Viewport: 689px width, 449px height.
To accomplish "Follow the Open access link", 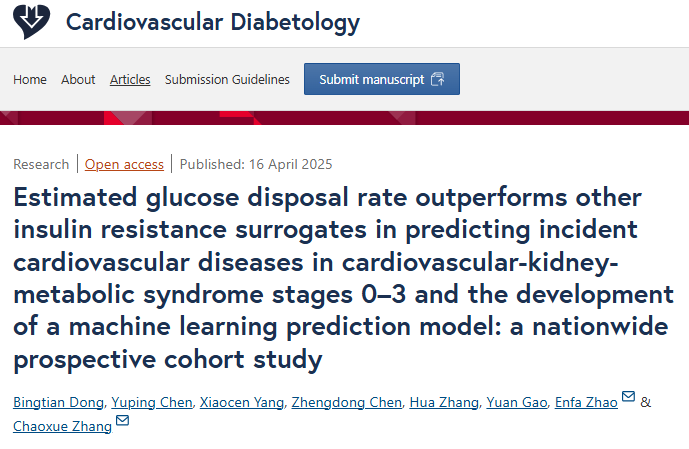I will click(x=124, y=164).
